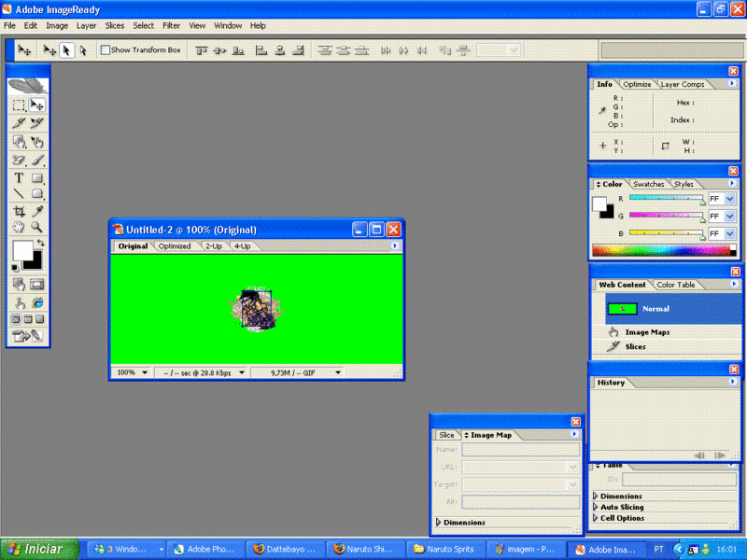Screen dimensions: 747x560
Task: Click Align bottom edges icon in options bar
Action: pyautogui.click(x=238, y=50)
